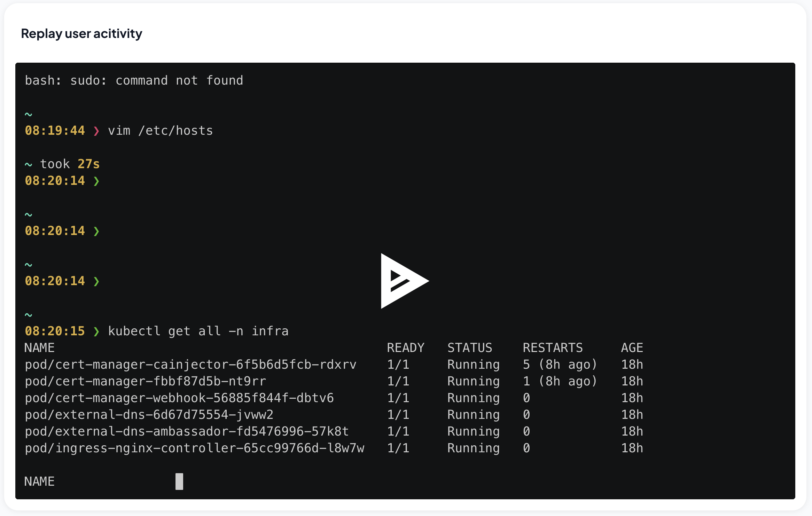Click pod/cert-manager-webhook-56885f844f-dbtv6 entry

click(x=179, y=398)
